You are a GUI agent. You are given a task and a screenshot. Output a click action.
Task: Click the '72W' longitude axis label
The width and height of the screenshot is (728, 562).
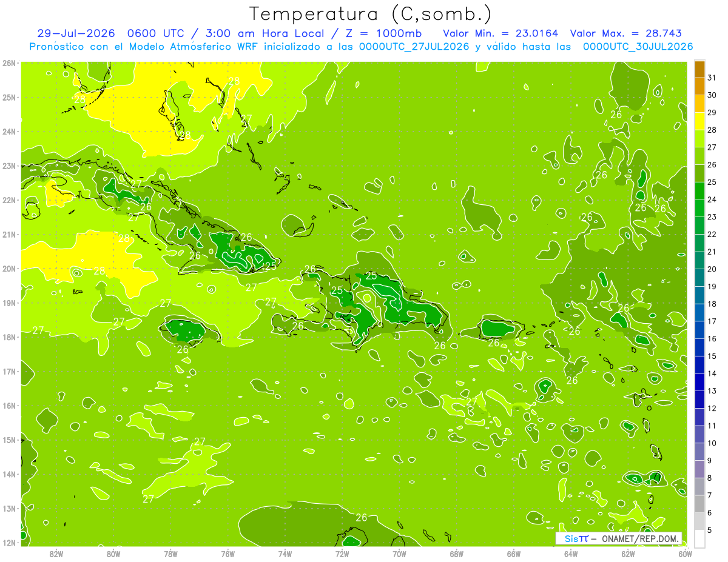[x=342, y=554]
